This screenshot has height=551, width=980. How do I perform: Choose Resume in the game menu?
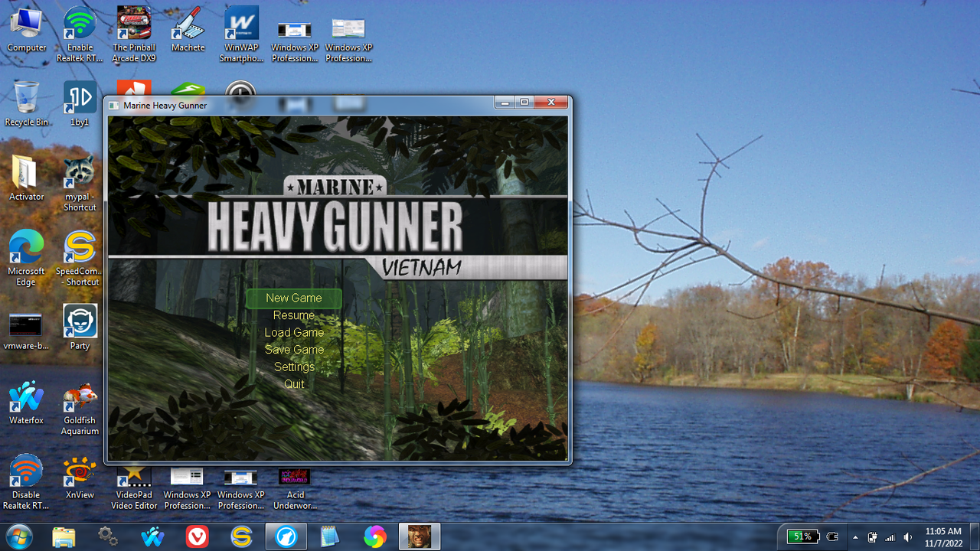coord(294,315)
